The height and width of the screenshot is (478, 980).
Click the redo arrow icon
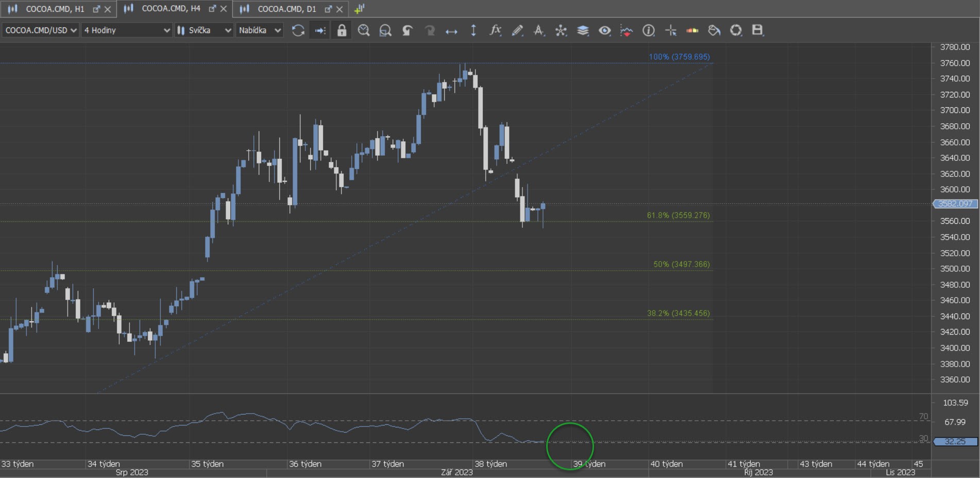[x=429, y=30]
